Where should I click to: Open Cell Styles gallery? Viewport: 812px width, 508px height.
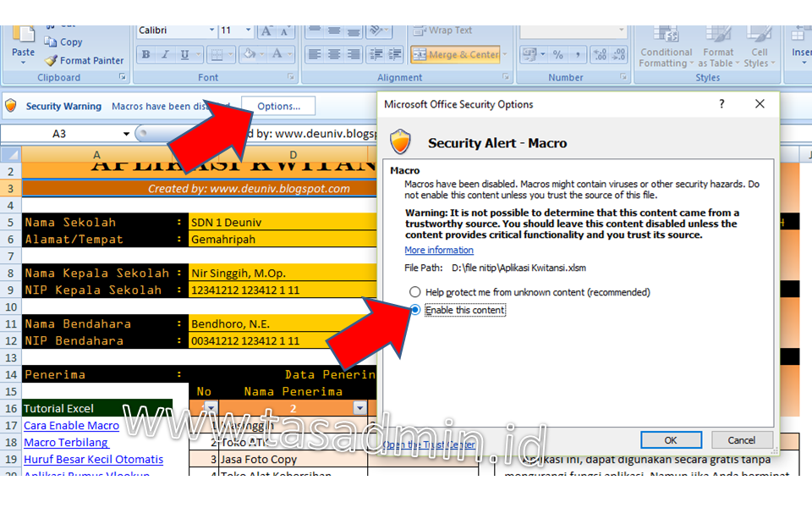click(x=760, y=47)
